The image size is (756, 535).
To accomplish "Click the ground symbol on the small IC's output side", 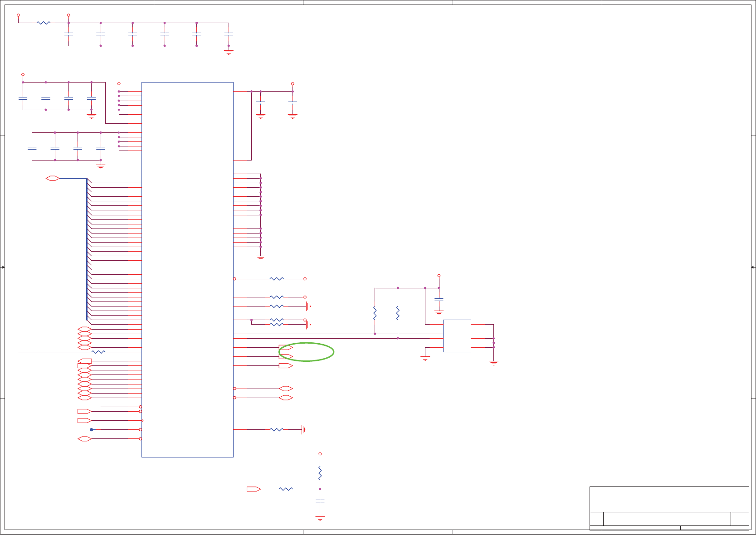I will point(493,363).
